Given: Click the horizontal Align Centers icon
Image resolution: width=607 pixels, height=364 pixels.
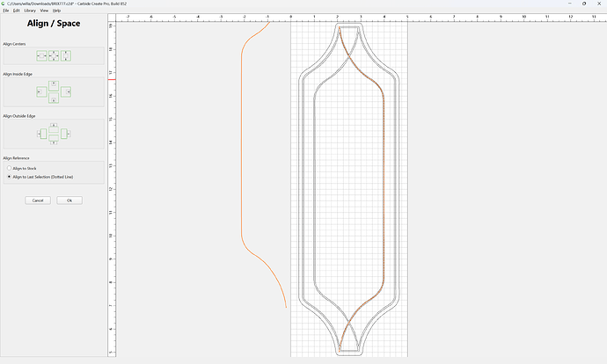Looking at the screenshot, I should pos(42,55).
